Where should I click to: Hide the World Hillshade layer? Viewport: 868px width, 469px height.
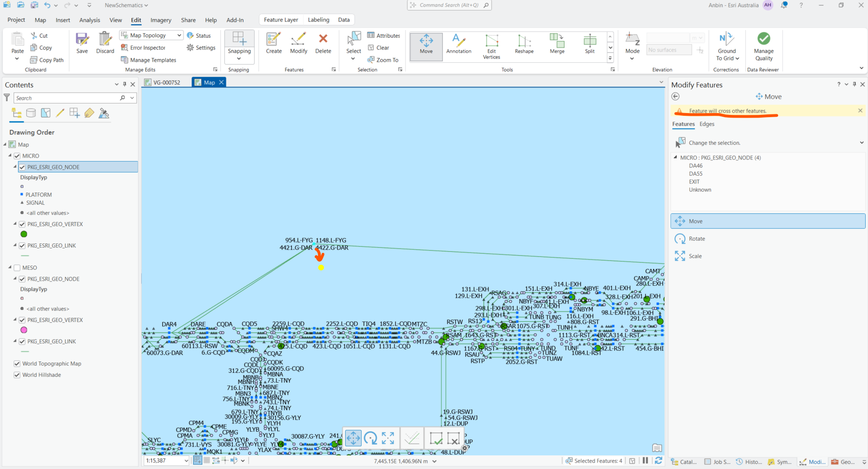[17, 375]
